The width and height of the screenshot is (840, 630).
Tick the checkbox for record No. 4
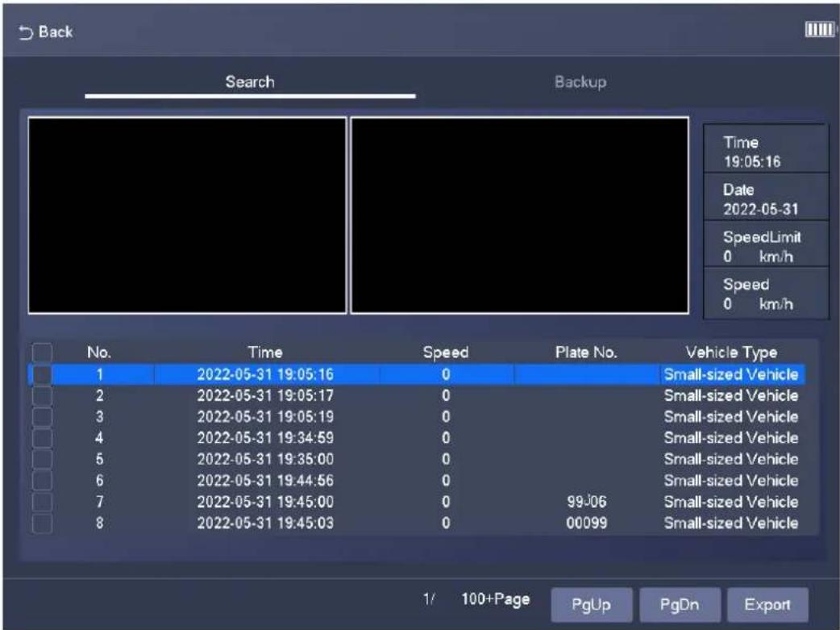click(42, 438)
